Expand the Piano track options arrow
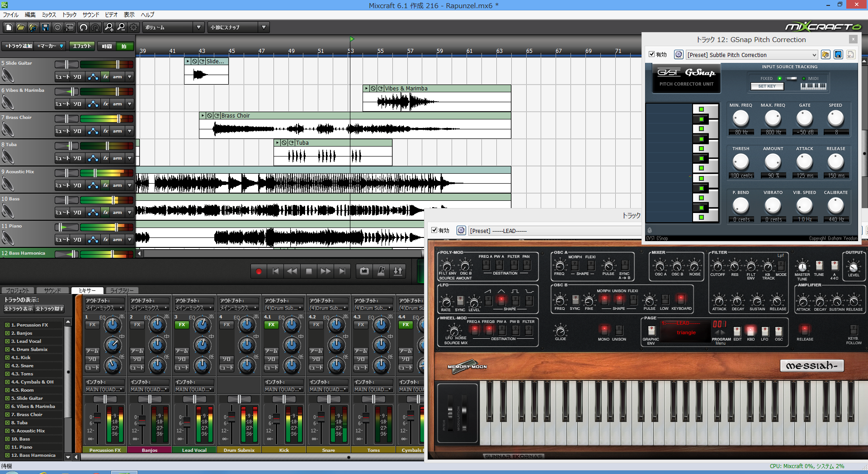 point(130,240)
